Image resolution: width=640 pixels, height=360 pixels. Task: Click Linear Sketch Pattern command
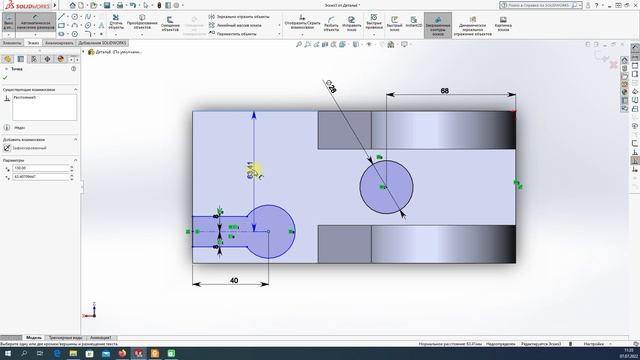(235, 25)
